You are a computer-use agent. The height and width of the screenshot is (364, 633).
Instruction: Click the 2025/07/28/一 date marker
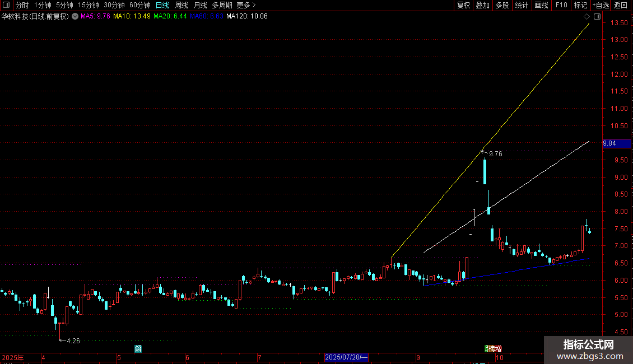(346, 357)
